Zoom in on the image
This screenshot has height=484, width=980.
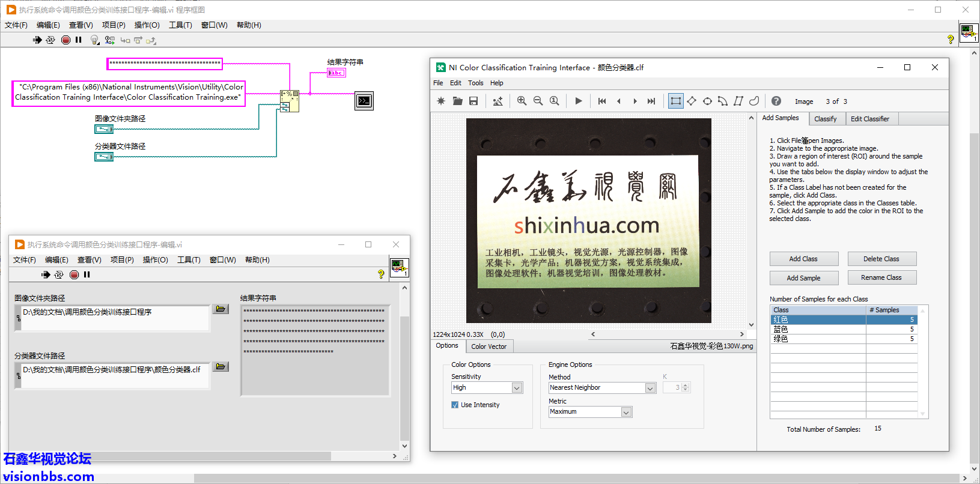(x=522, y=101)
